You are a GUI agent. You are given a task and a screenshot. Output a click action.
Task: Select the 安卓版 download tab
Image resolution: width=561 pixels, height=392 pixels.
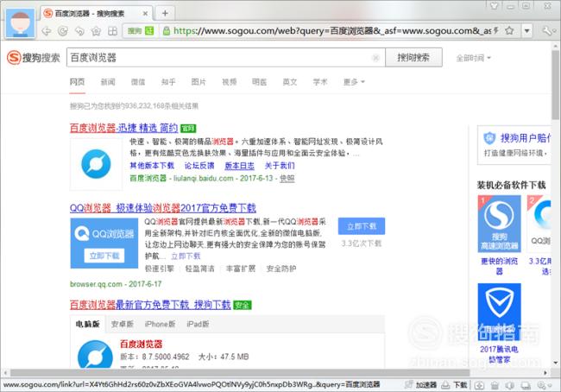pos(123,324)
